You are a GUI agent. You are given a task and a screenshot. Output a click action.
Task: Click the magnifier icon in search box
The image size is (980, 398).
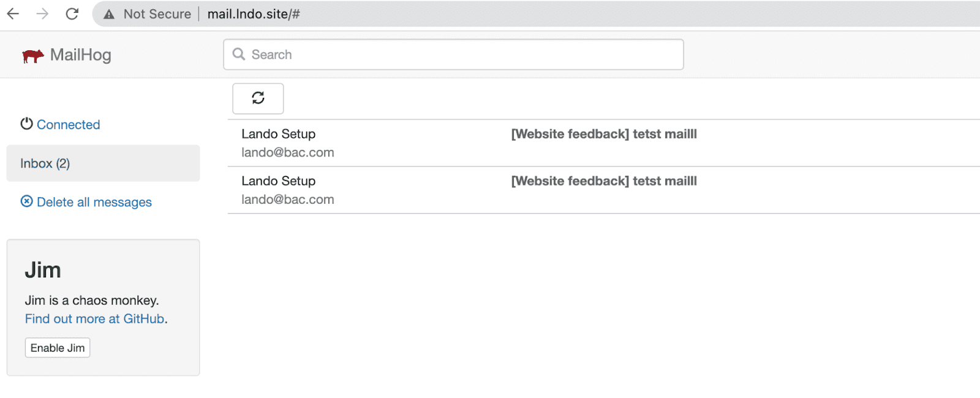(x=239, y=54)
